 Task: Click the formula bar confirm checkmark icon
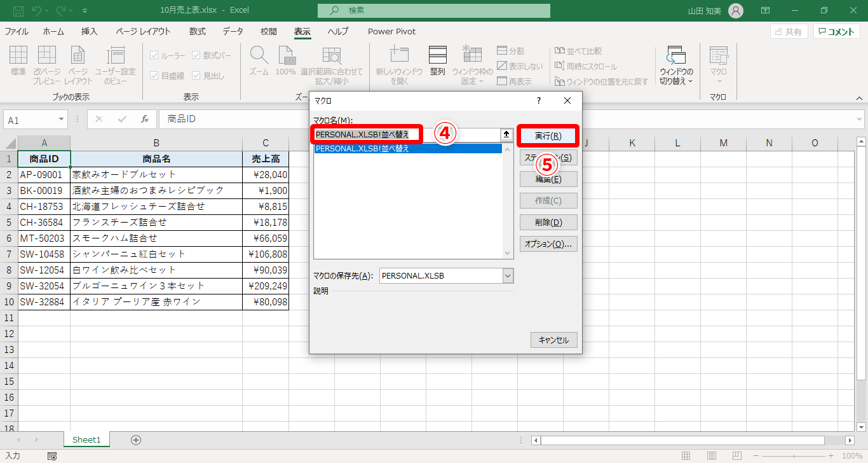coord(122,119)
